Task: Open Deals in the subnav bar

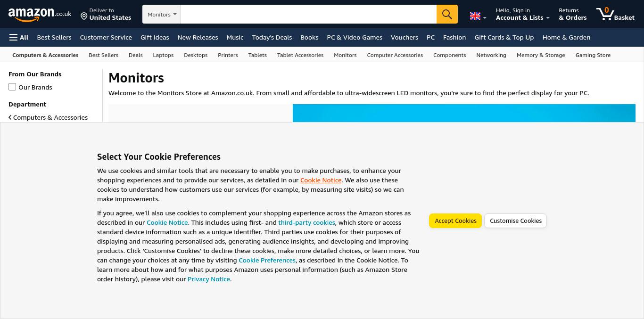Action: (x=135, y=55)
